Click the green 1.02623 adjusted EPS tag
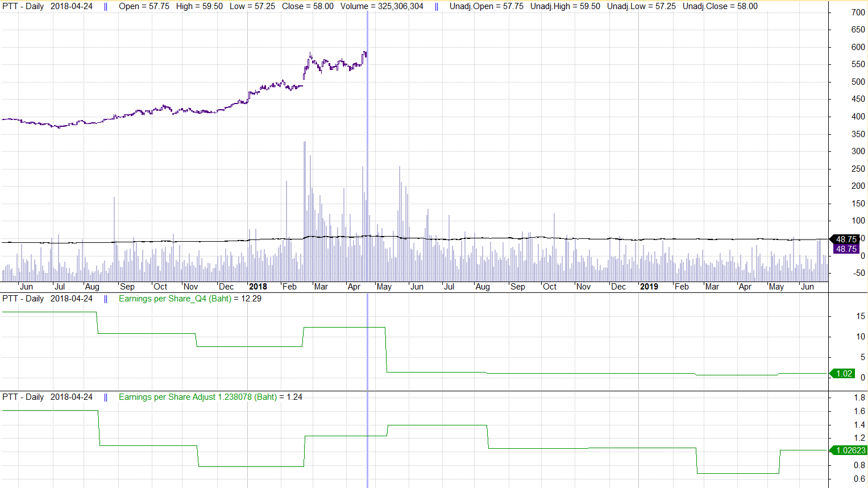868x488 pixels. tap(850, 450)
